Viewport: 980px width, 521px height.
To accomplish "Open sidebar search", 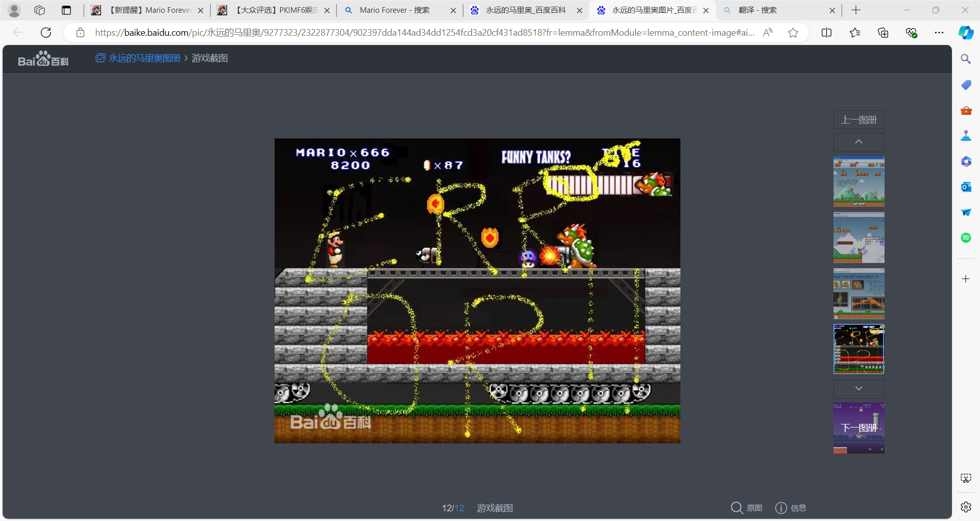I will point(966,59).
